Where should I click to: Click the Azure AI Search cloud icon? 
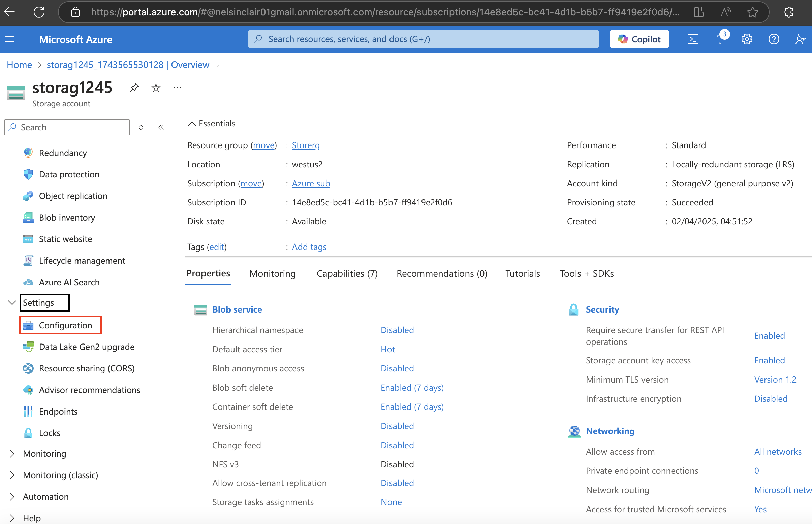click(x=28, y=282)
